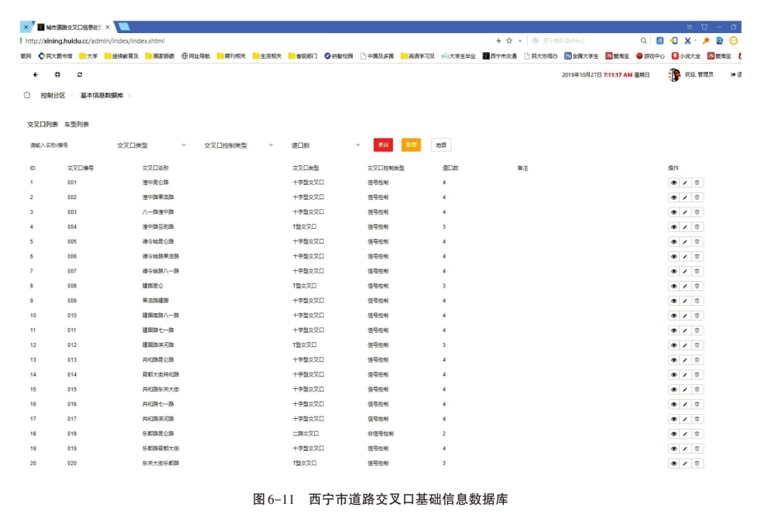Close the 基本信息数据库 page tab
Viewport: 760px width, 532px height.
pos(130,96)
